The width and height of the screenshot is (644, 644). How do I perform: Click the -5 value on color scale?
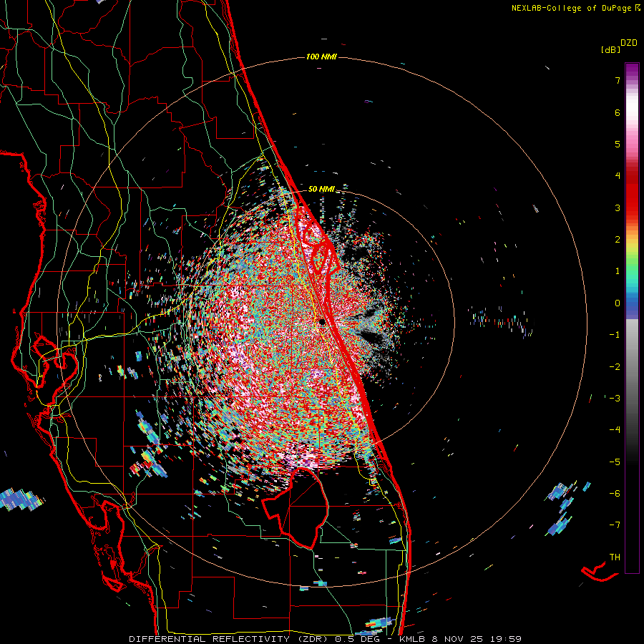click(615, 462)
